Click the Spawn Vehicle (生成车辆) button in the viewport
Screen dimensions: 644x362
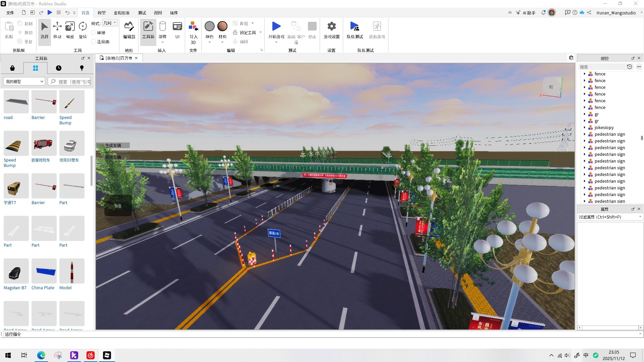click(113, 145)
